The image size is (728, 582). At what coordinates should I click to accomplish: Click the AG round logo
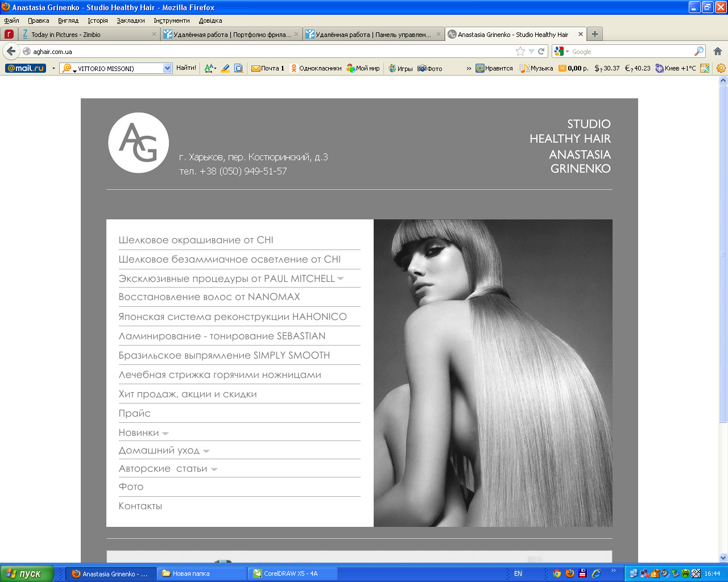pos(139,143)
